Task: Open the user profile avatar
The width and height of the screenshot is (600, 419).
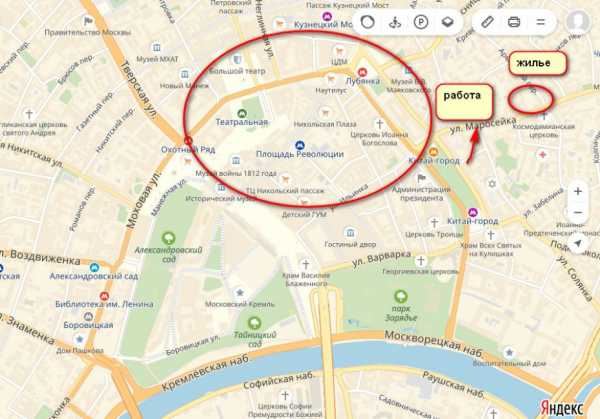Action: pos(578,22)
